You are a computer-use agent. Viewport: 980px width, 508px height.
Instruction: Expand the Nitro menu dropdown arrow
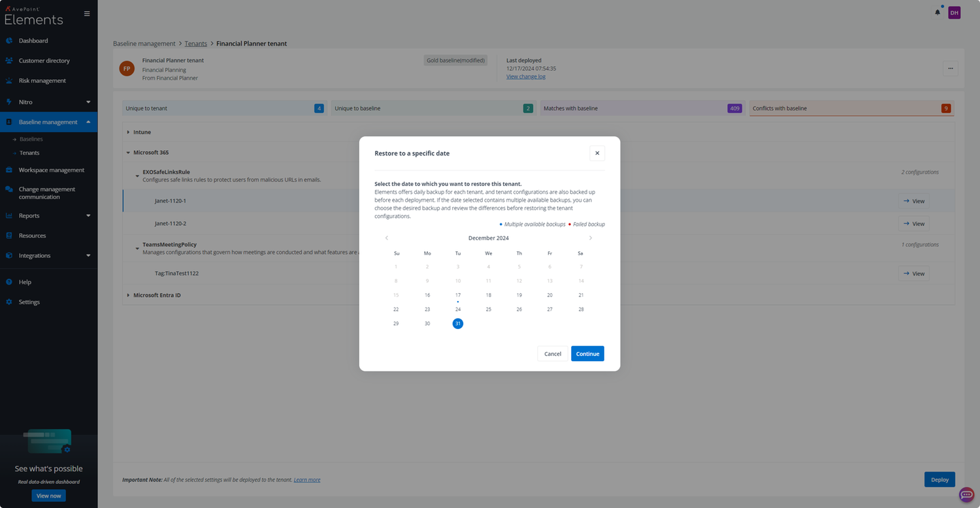[88, 102]
